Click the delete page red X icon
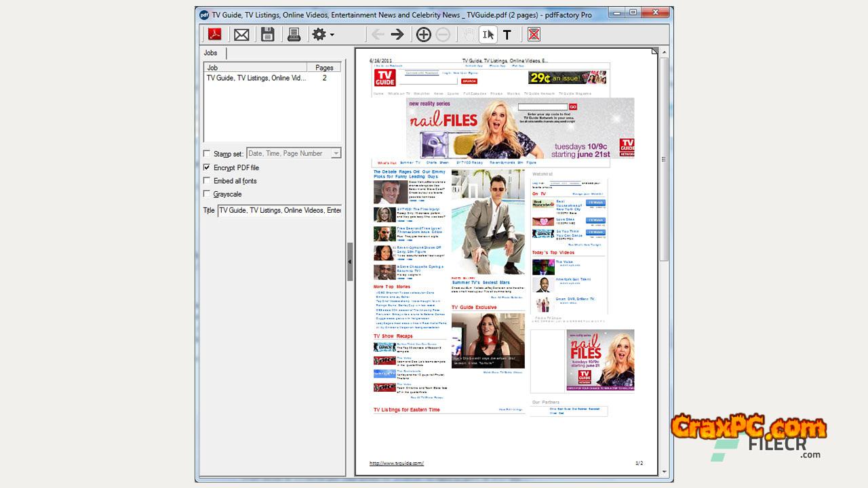The height and width of the screenshot is (488, 868). pos(534,35)
